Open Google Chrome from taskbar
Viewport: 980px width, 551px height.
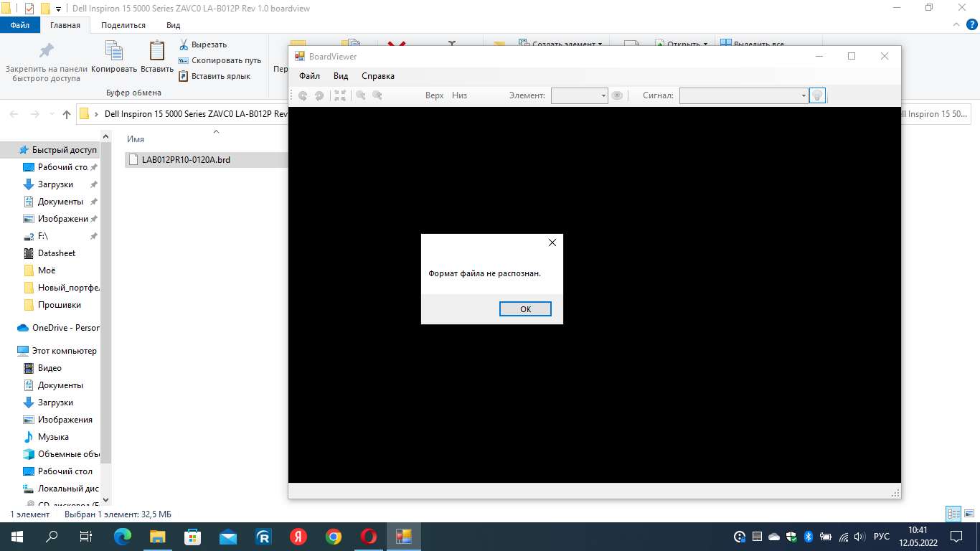click(x=334, y=537)
